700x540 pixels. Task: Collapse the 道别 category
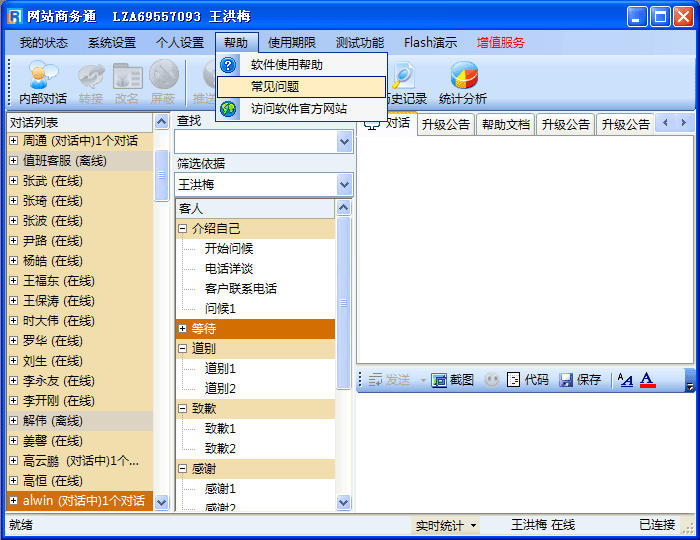[x=183, y=349]
